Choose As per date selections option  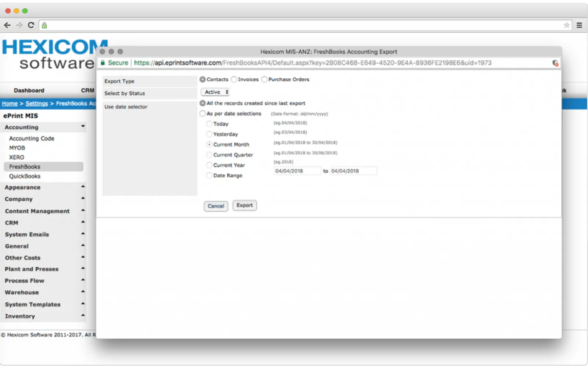(x=202, y=114)
